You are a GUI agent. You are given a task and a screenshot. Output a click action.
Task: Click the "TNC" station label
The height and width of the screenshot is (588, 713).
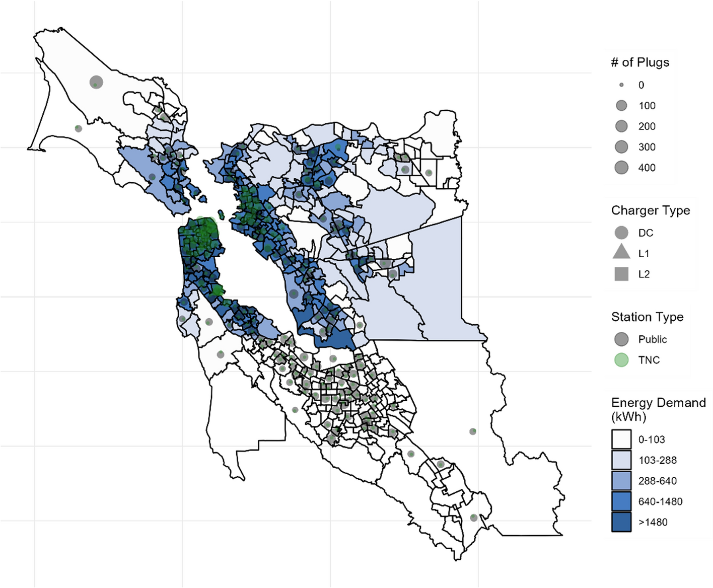(x=649, y=360)
